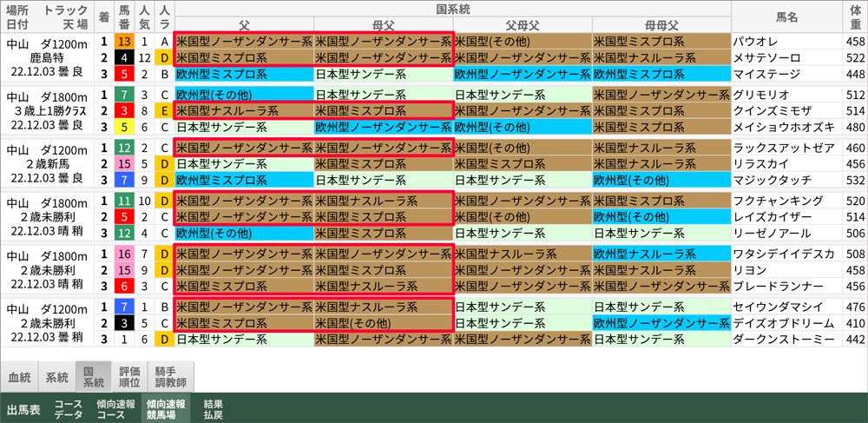Screen dimensions: 868x423
Task: Click the 3歳上1勝クラス race cell
Action: coord(47,110)
